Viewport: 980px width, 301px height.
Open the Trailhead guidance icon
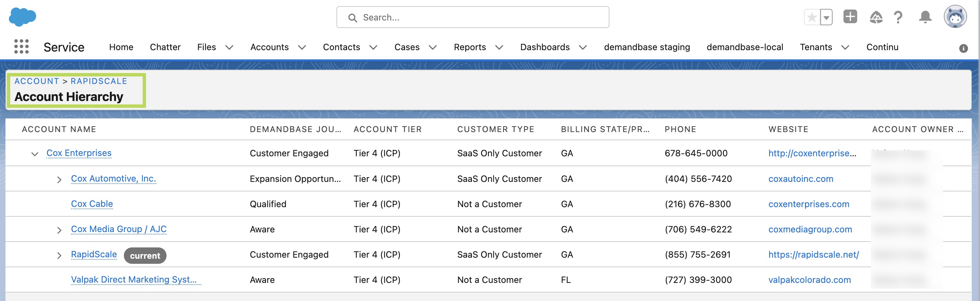point(876,17)
